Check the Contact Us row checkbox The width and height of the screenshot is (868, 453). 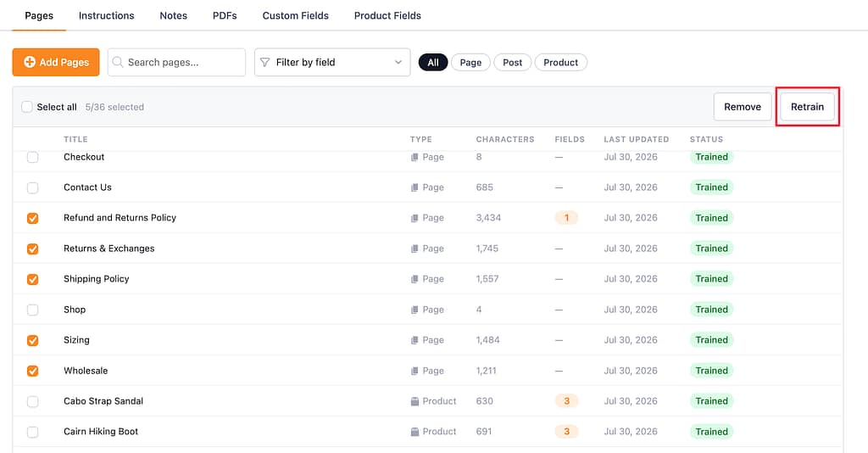(33, 187)
